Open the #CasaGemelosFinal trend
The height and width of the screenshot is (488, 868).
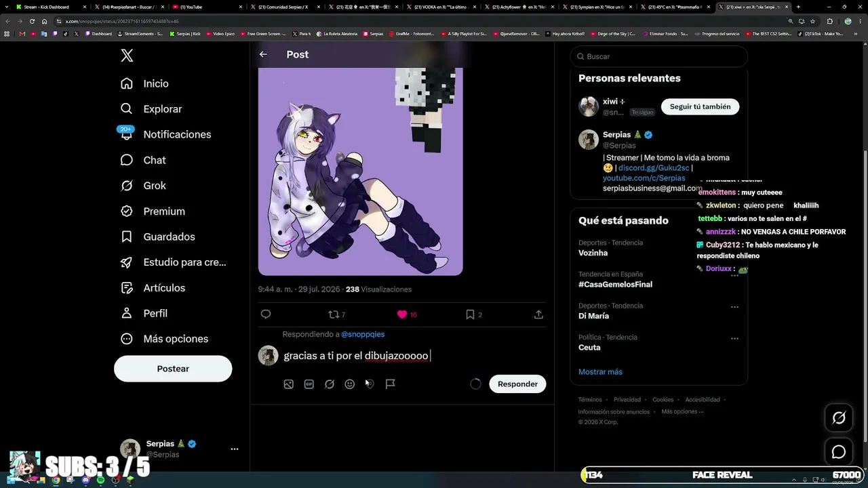[615, 285]
